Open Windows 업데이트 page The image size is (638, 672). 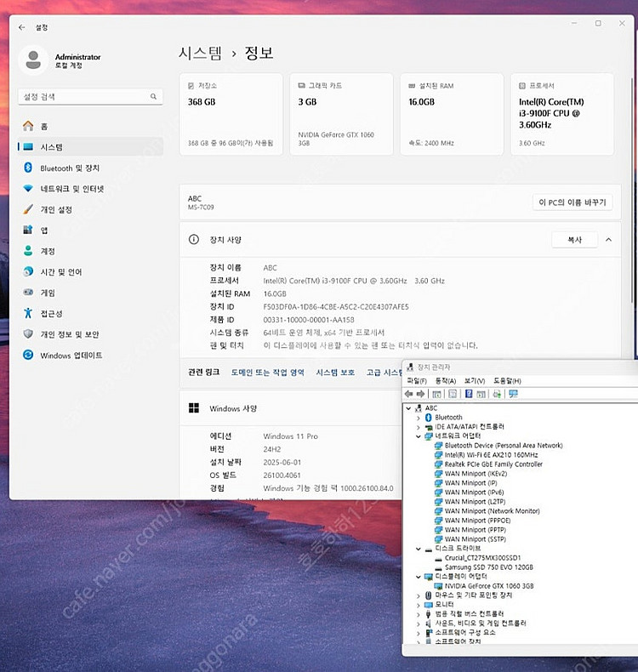(90, 356)
